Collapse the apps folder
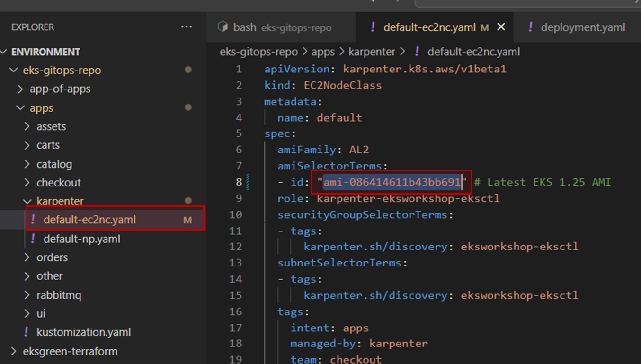 coord(42,108)
